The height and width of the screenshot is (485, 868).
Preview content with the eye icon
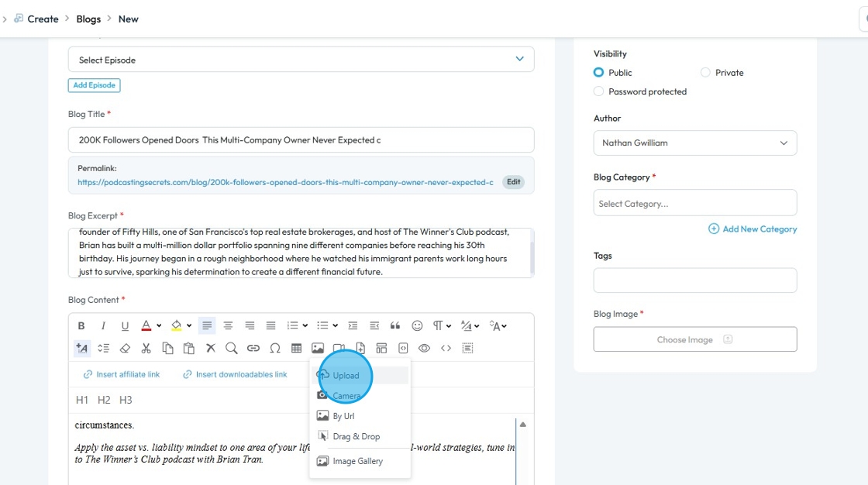point(424,348)
